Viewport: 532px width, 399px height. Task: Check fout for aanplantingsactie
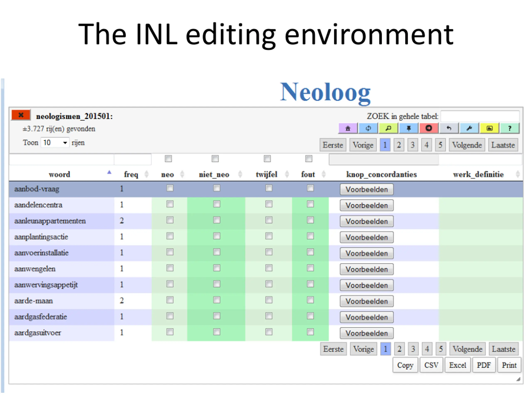click(310, 236)
